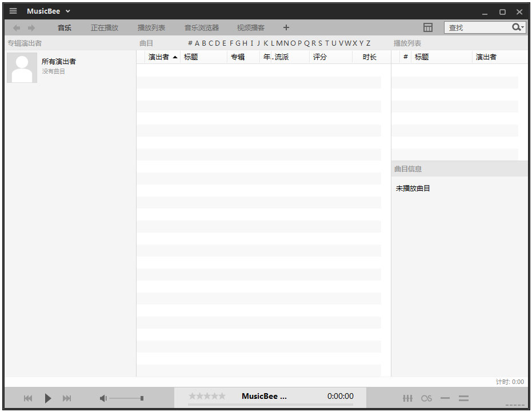Click the back navigation arrow
Image resolution: width=532 pixels, height=412 pixels.
pyautogui.click(x=16, y=27)
